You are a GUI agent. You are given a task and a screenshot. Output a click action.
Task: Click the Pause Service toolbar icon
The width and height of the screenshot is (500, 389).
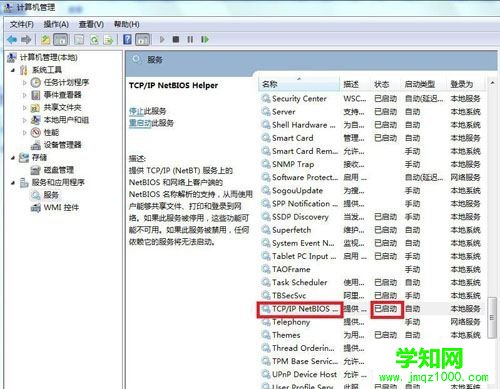point(190,40)
